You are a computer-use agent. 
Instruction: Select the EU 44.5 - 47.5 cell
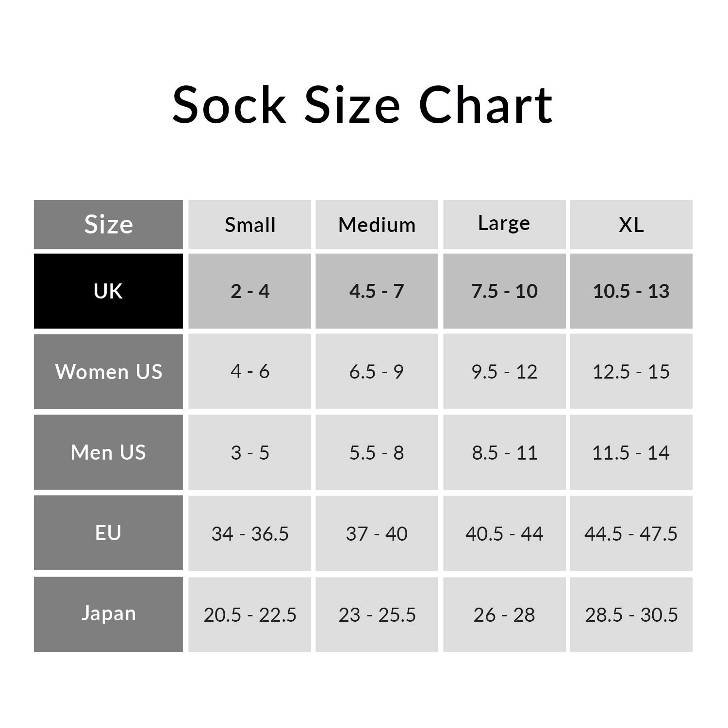tap(631, 533)
